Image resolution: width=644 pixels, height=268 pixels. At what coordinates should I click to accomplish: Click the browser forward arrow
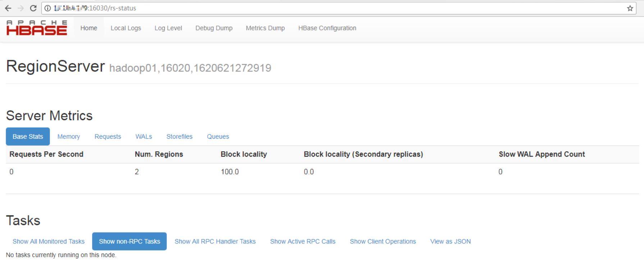point(20,8)
